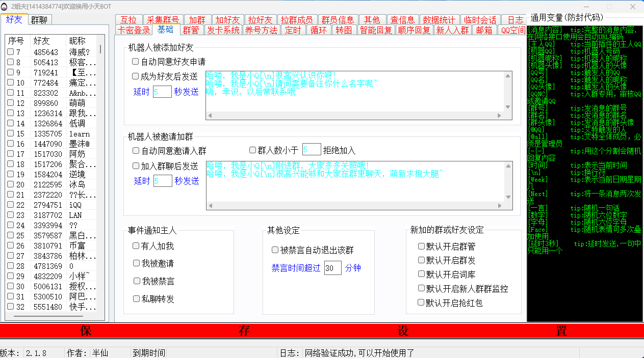644x358 pixels.
Task: Click the 禁言时间超过 minutes input field
Action: pos(332,268)
